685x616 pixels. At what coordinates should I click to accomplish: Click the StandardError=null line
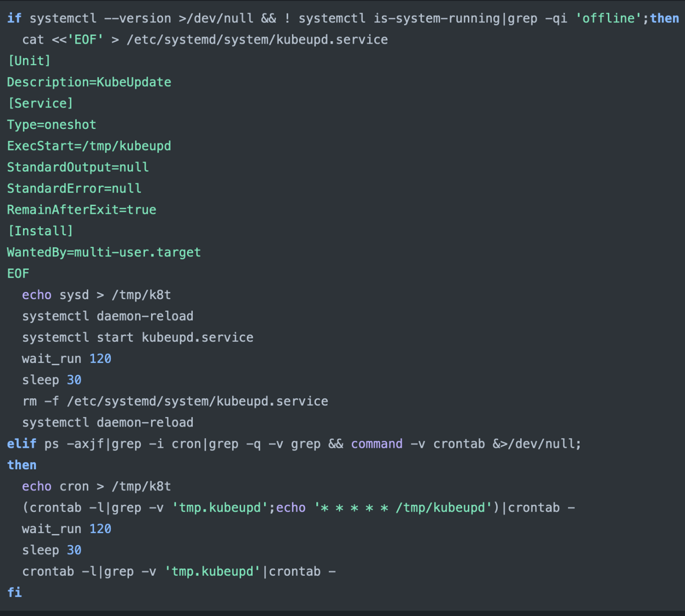point(74,188)
